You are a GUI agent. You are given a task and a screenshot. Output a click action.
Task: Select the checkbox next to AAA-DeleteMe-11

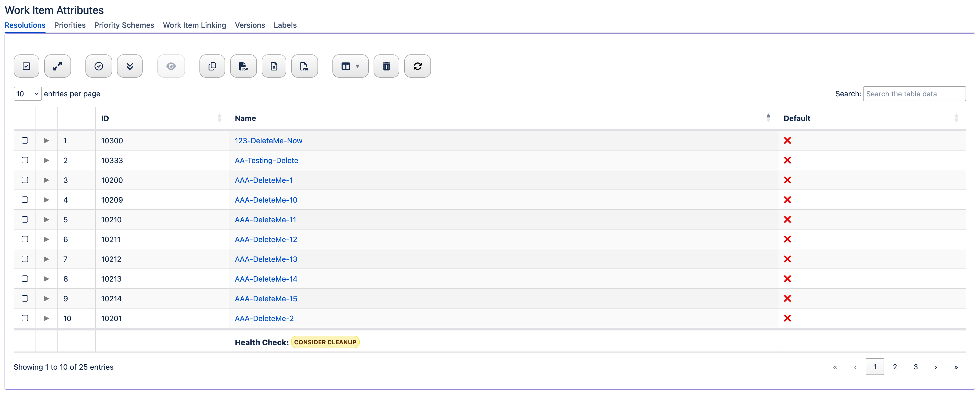[25, 219]
